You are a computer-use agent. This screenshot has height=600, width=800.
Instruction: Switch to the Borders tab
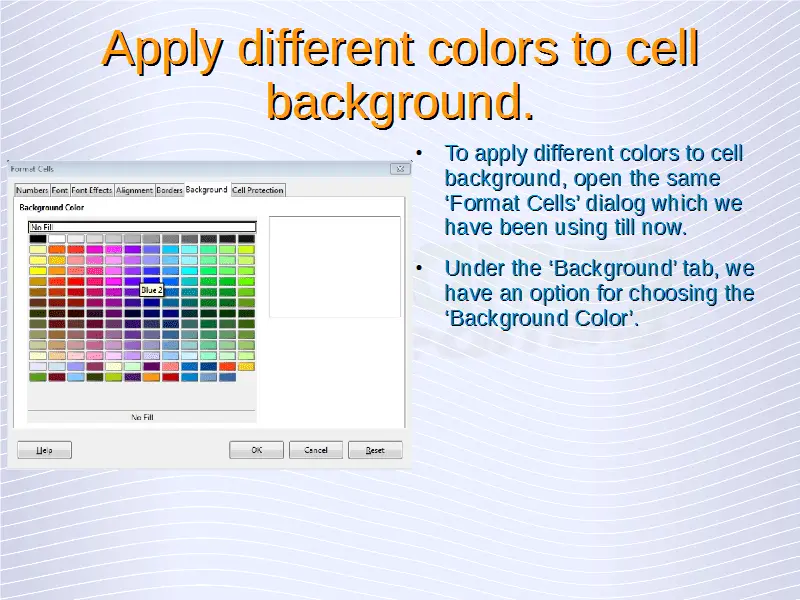(x=169, y=190)
